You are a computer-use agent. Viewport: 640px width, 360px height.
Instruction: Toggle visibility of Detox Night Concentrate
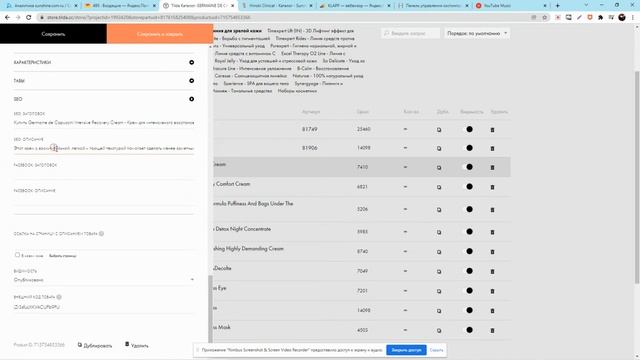point(469,231)
